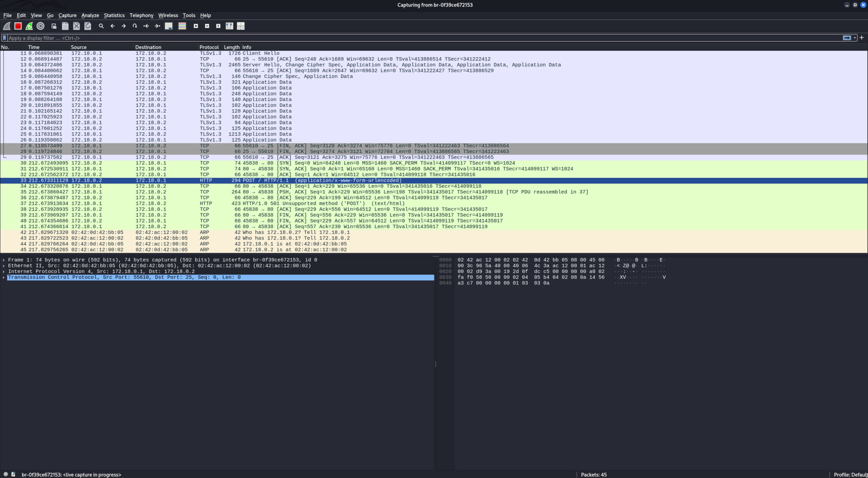Select packet 13 Server Hello row

click(434, 65)
